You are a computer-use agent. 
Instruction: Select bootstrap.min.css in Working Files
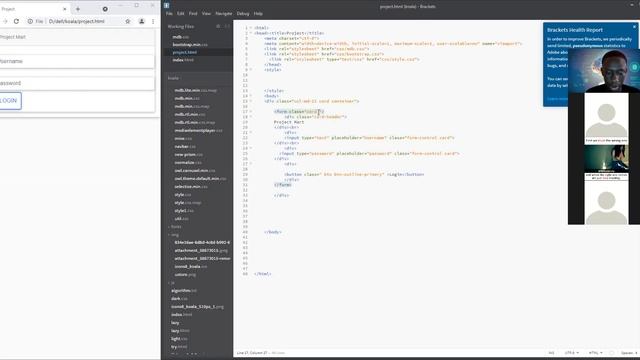click(x=190, y=44)
